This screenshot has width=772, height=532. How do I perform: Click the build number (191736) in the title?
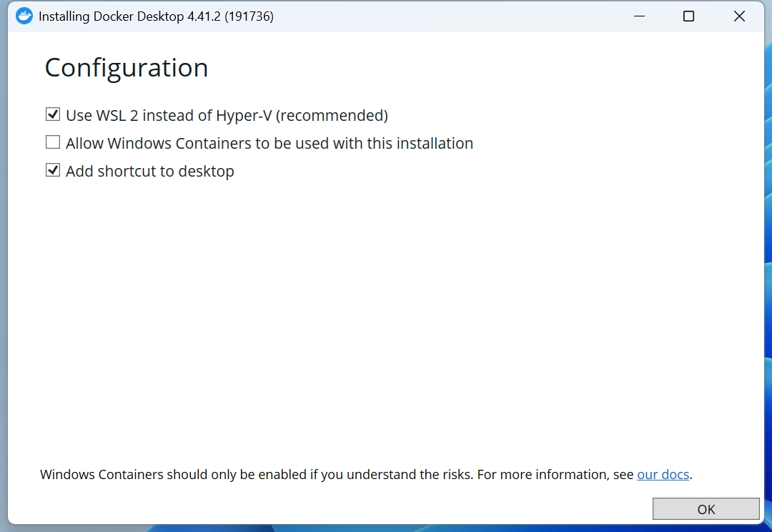[x=249, y=16]
